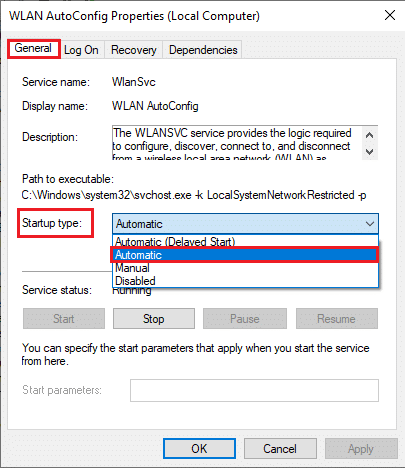The image size is (405, 468).
Task: Click the Apply button
Action: [x=361, y=449]
